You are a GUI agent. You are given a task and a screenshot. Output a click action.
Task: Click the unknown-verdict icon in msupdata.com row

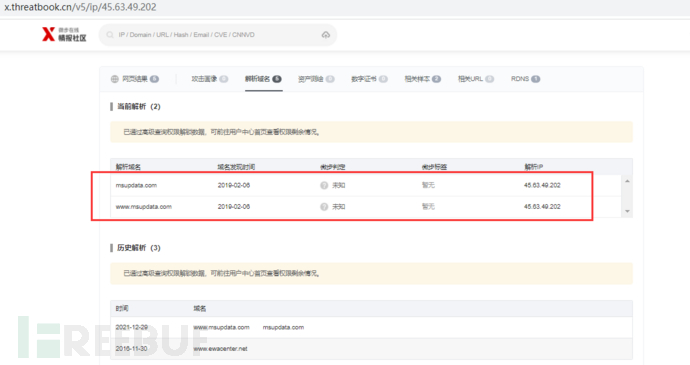pos(324,185)
